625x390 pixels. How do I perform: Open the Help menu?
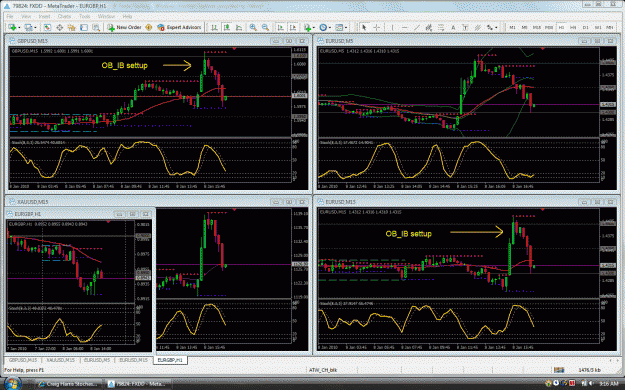point(127,17)
